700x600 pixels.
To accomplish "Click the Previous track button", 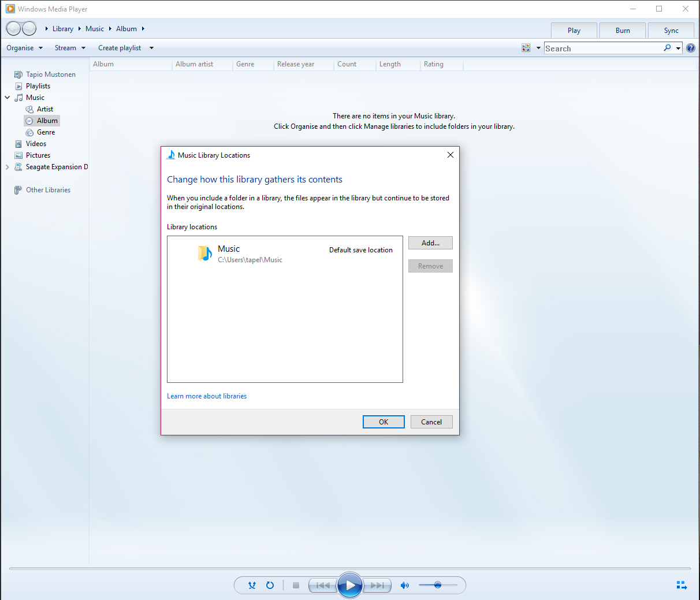I will (x=323, y=585).
